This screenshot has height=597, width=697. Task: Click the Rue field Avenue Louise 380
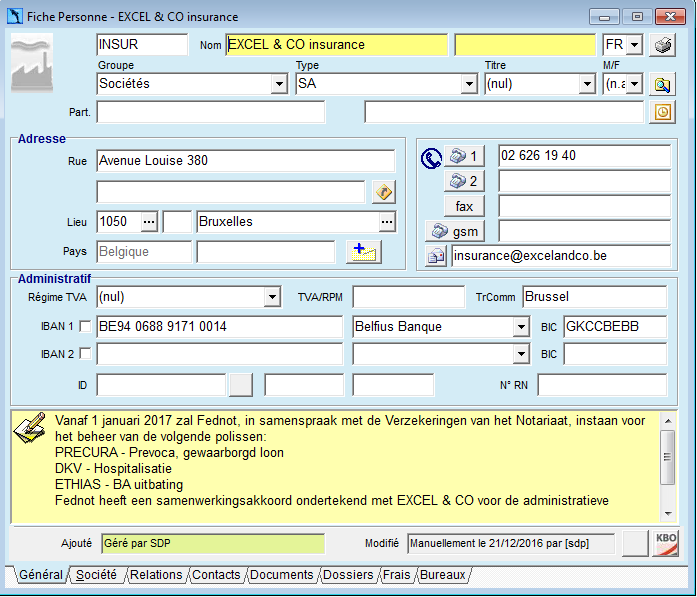[245, 161]
